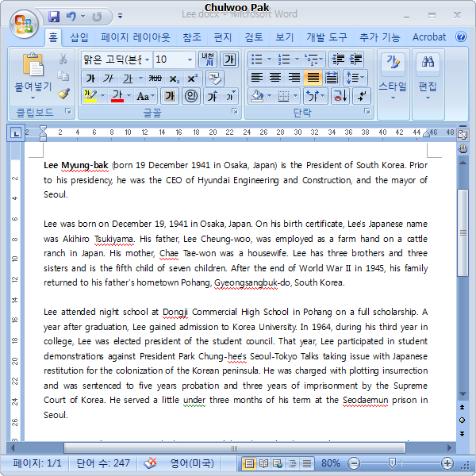
Task: Zoom out with the minus button
Action: pyautogui.click(x=354, y=463)
